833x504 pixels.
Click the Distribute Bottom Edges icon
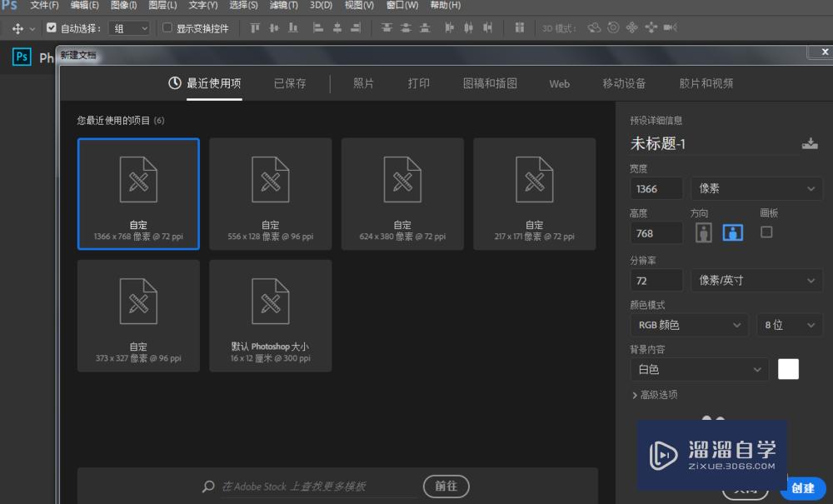tap(425, 27)
